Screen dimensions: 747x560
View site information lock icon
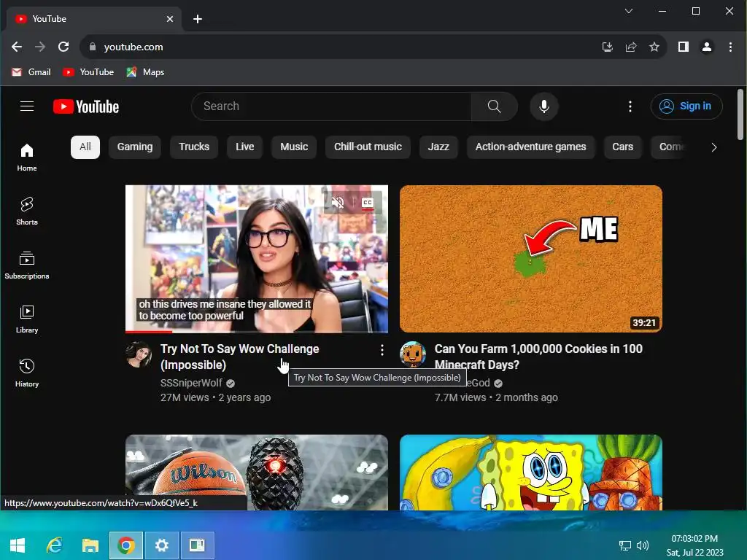pos(93,47)
